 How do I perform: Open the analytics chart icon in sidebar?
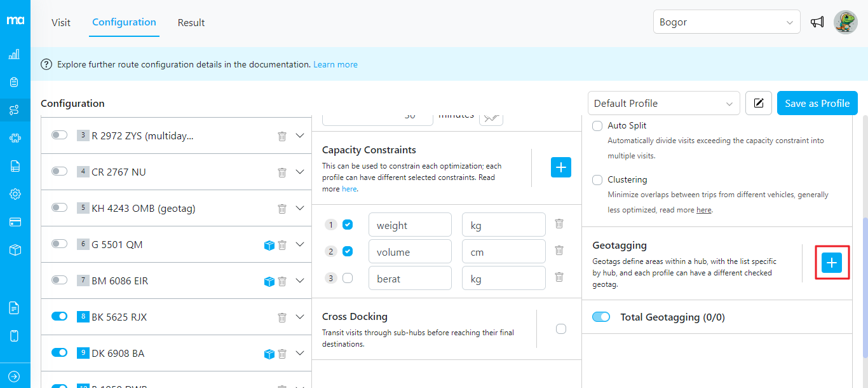click(15, 55)
